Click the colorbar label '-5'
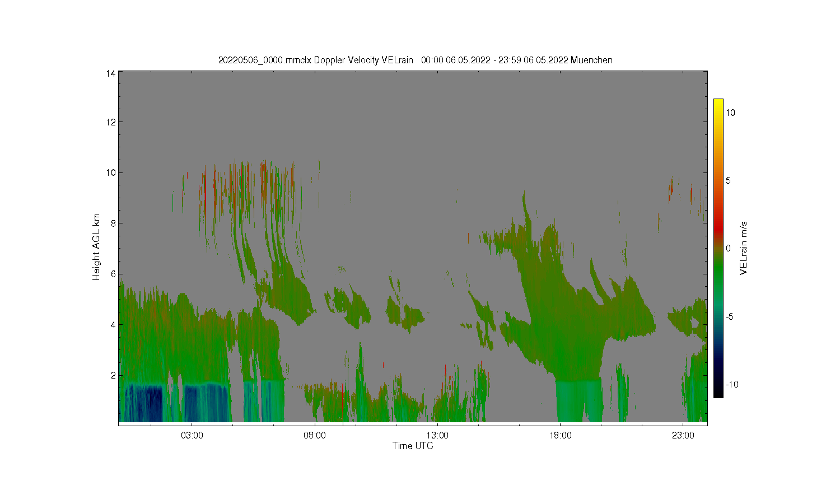This screenshot has width=840, height=504. [730, 316]
